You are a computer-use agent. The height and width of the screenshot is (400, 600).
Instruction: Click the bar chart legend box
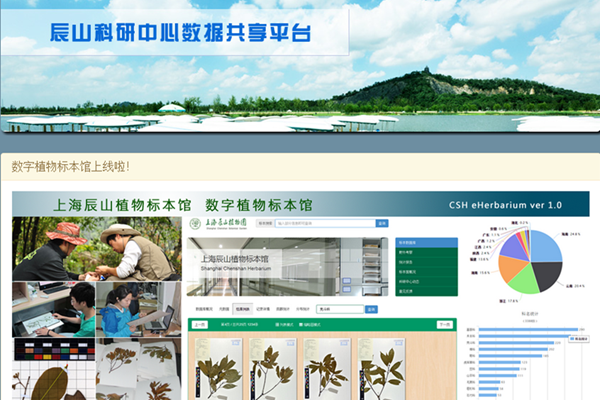click(x=578, y=339)
